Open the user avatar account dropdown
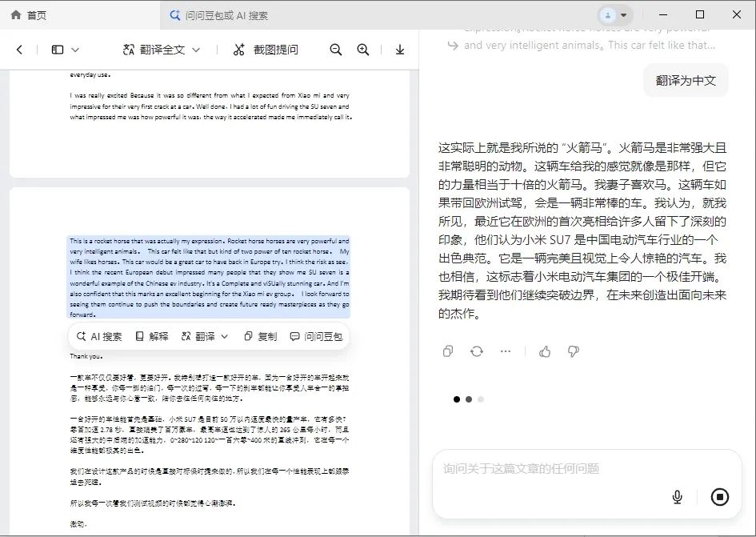Viewport: 756px width, 537px height. 614,15
